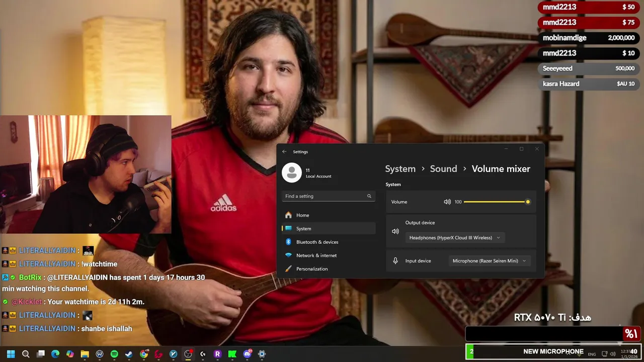Viewport: 644px width, 362px height.
Task: Open Discord from the taskbar
Action: (x=247, y=354)
